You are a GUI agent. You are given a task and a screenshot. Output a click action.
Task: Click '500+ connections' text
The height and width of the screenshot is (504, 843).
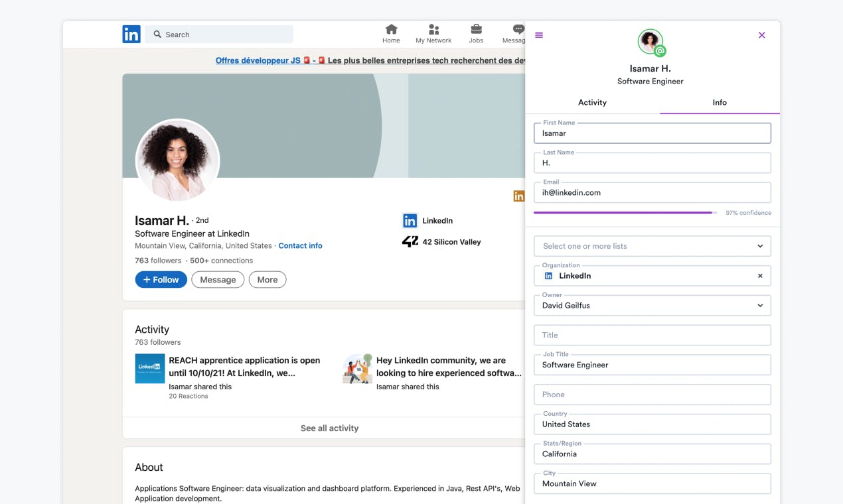click(221, 261)
